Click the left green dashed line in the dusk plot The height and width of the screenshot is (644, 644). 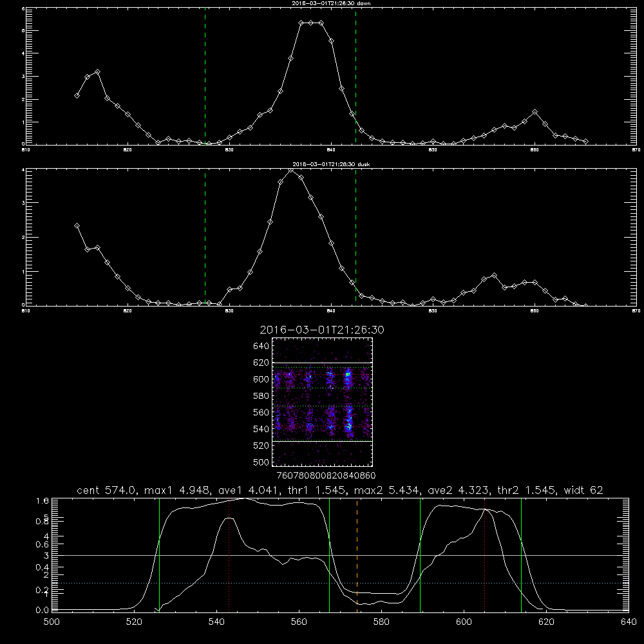click(205, 237)
